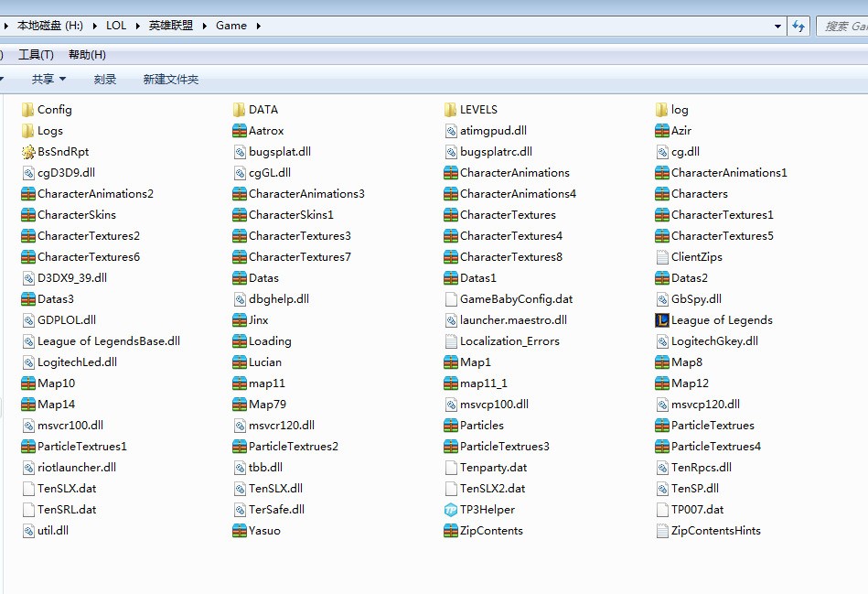868x594 pixels.
Task: Open the DATA folder icon
Action: (239, 110)
